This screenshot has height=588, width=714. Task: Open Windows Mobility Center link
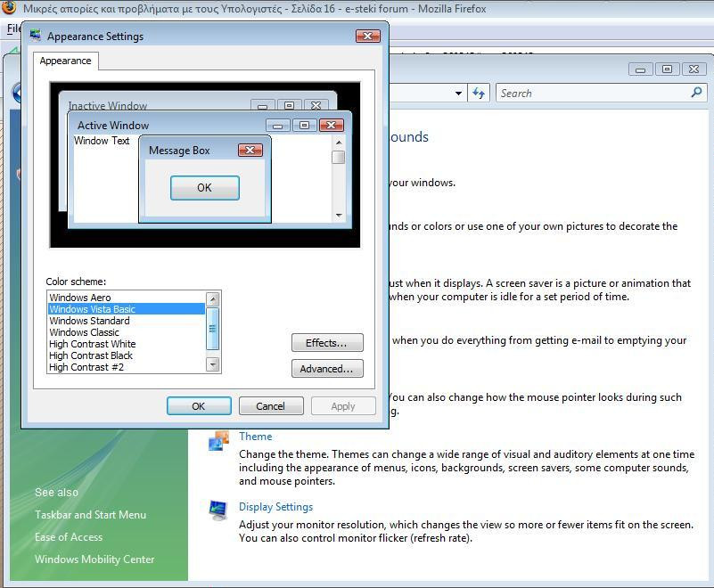click(94, 559)
